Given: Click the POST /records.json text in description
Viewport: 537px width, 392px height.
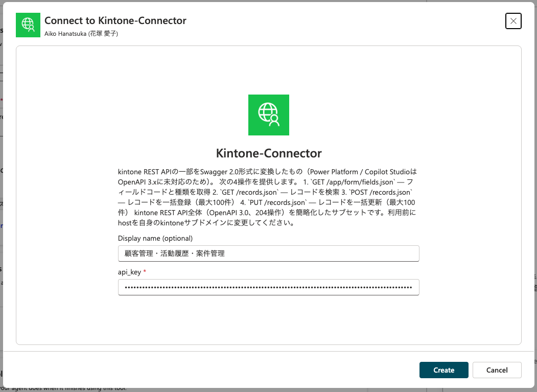Looking at the screenshot, I should [381, 192].
